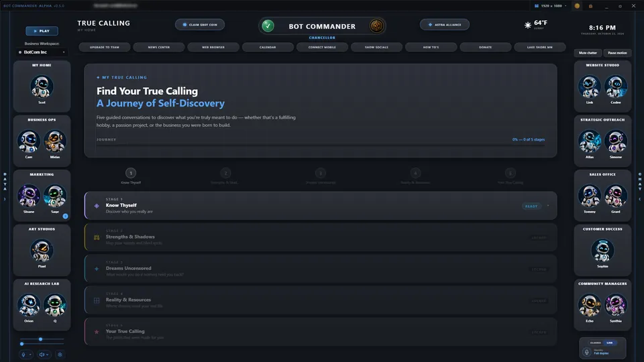Open Link bot in Website Studio
Image resolution: width=644 pixels, height=362 pixels.
[x=590, y=86]
